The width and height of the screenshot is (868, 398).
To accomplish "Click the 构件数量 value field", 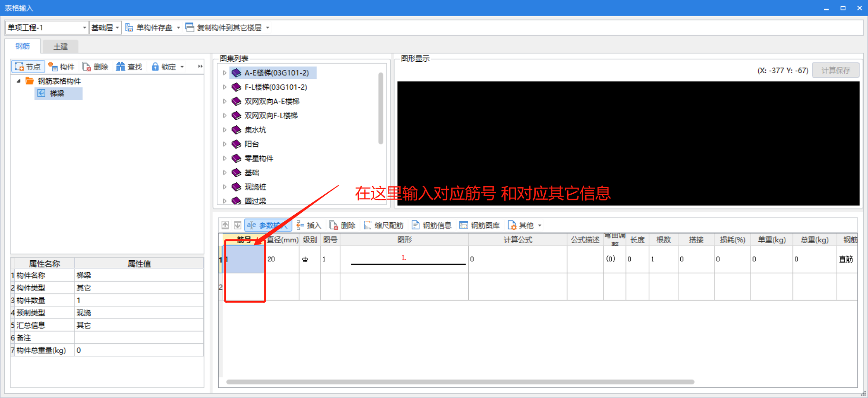I will click(x=139, y=300).
